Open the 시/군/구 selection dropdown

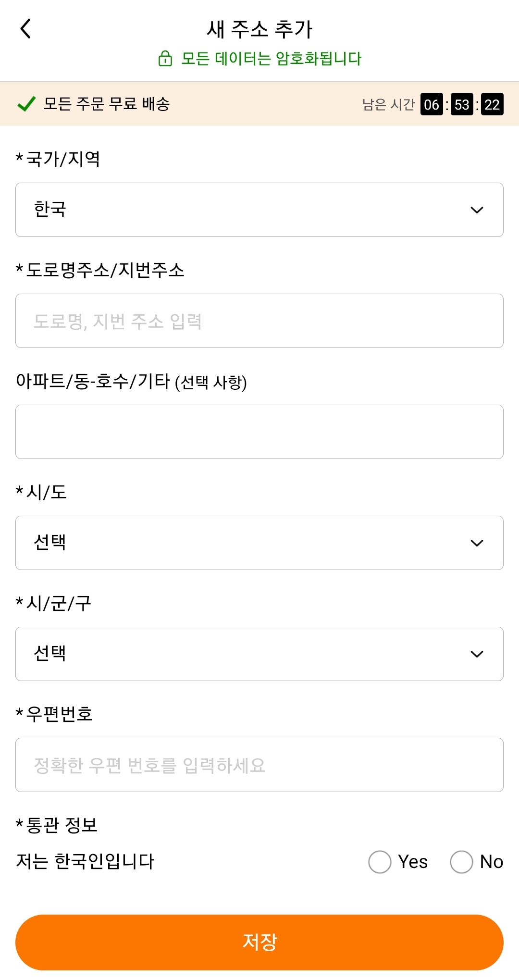pyautogui.click(x=259, y=654)
